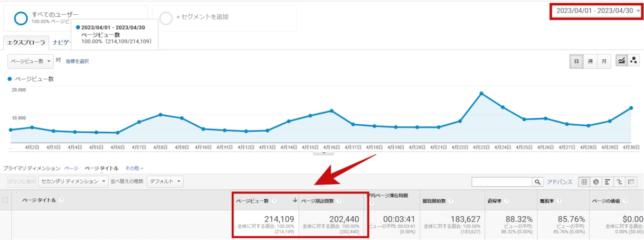Click the magnifier search icon
This screenshot has height=240, width=644.
pyautogui.click(x=537, y=182)
